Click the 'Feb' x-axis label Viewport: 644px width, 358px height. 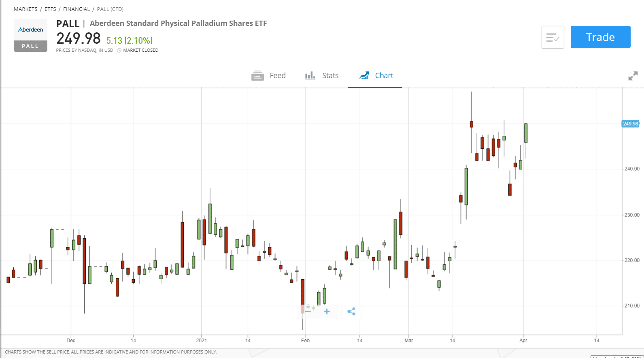305,341
